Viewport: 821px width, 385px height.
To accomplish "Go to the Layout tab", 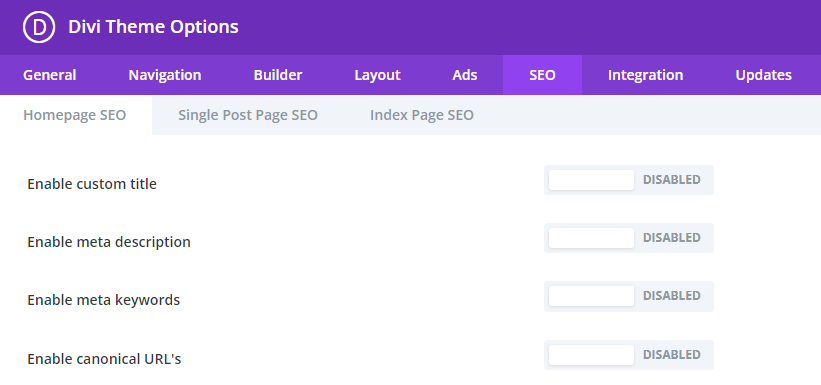I will point(378,75).
